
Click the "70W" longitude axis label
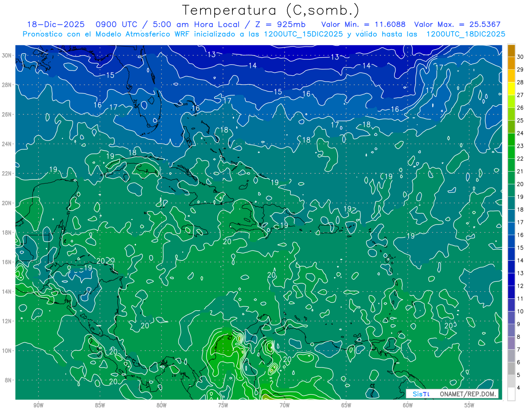(x=285, y=405)
